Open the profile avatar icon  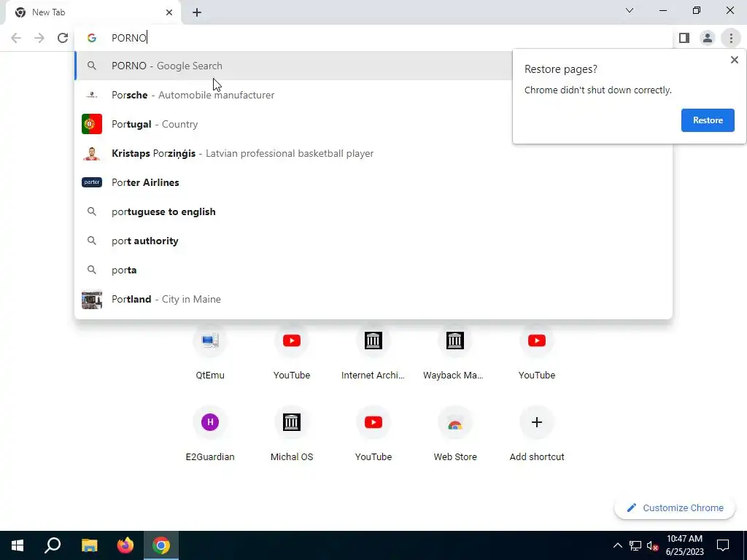pos(708,38)
